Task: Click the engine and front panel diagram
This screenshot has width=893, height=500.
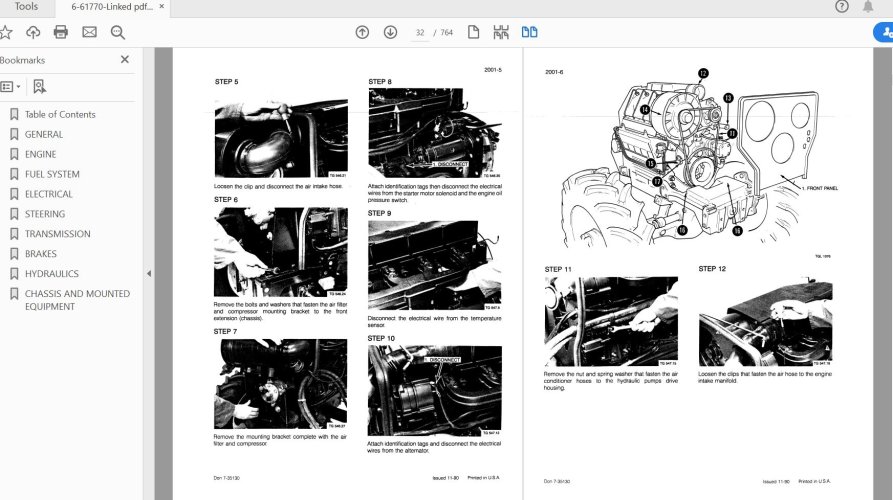Action: click(699, 159)
